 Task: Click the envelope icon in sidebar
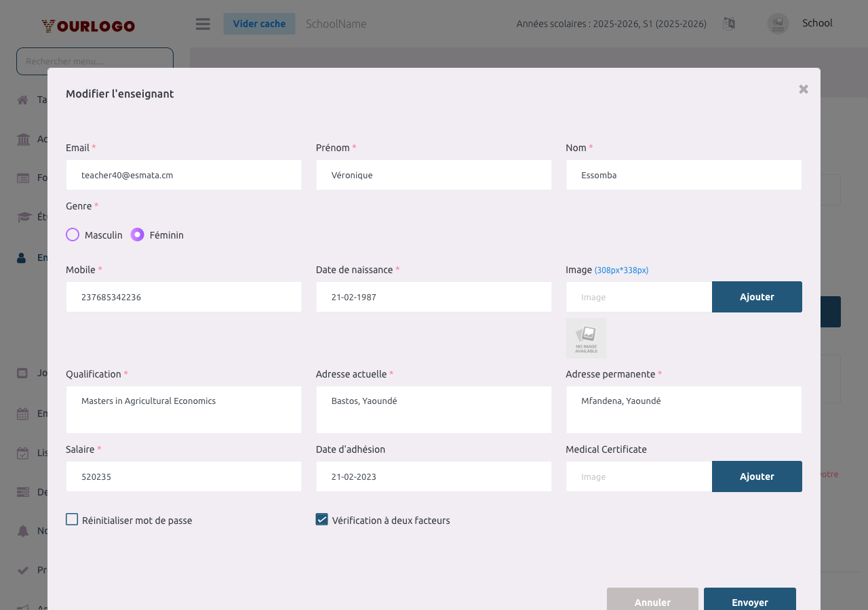click(23, 373)
